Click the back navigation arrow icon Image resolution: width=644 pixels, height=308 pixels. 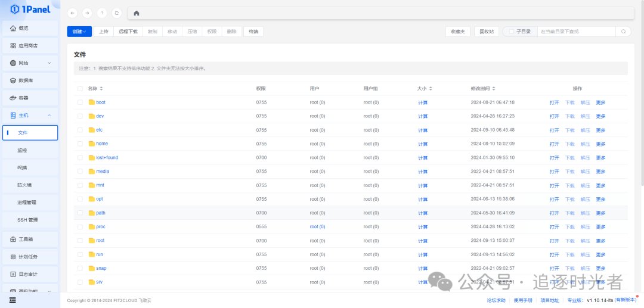(73, 13)
